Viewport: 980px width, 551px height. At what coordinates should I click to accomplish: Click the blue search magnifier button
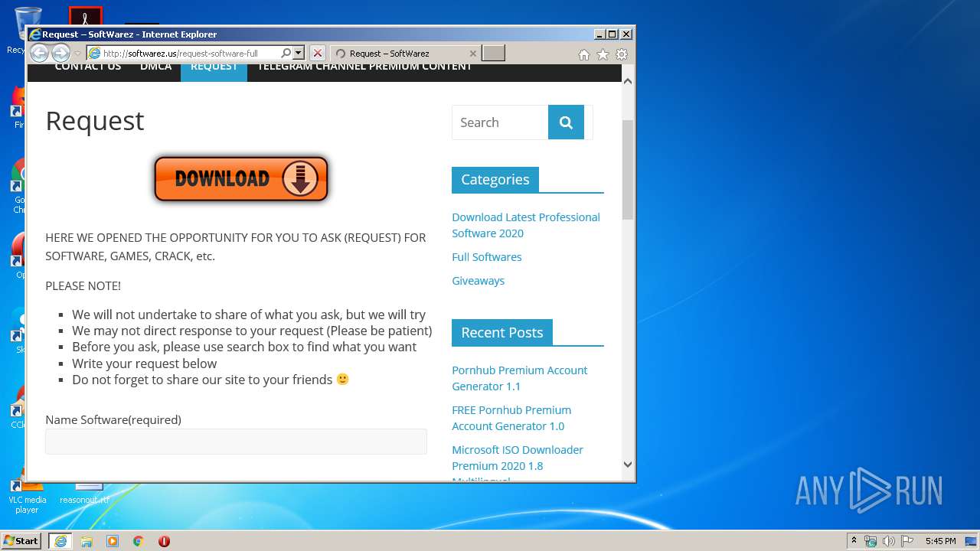coord(566,122)
